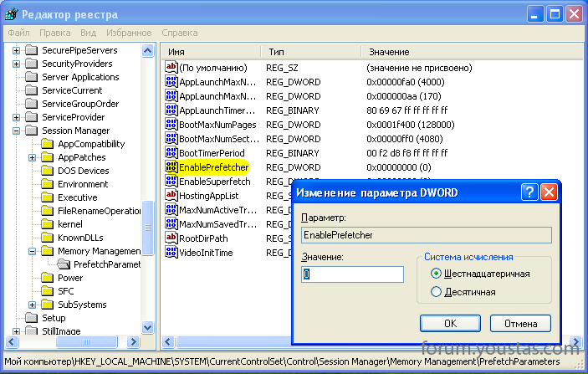This screenshot has height=374, width=588.
Task: Click the values list horizontal scrollbar thumb
Action: (233, 341)
